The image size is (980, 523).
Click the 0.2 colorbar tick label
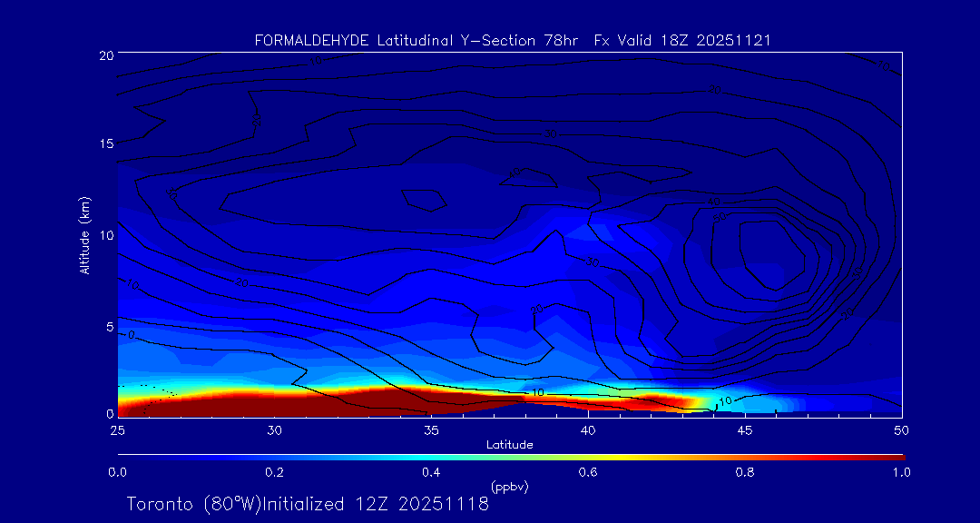click(x=274, y=472)
